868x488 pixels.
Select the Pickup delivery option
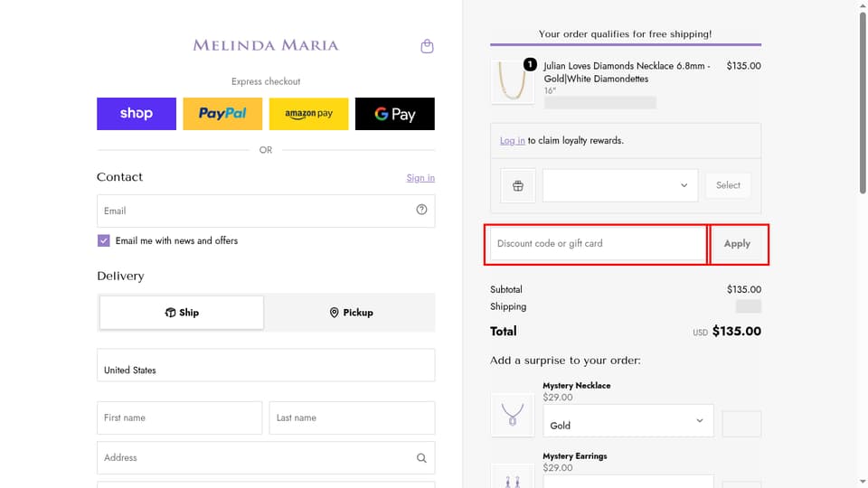[x=351, y=313]
